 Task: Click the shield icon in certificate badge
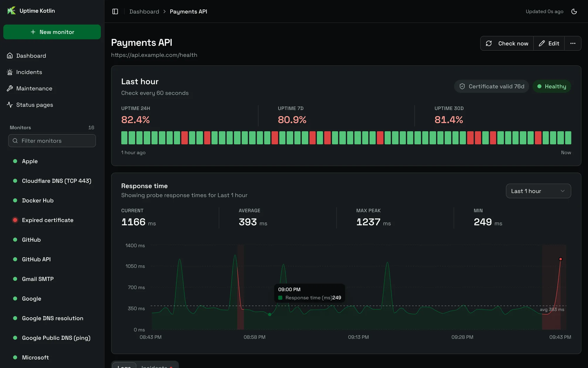[462, 86]
